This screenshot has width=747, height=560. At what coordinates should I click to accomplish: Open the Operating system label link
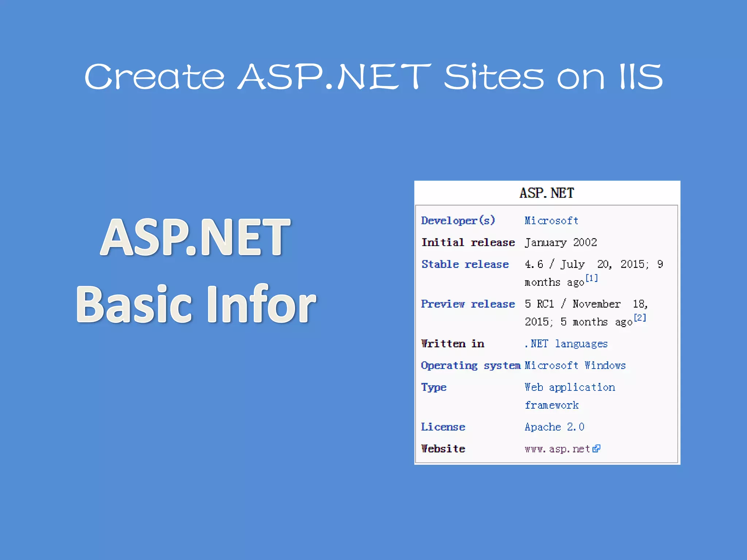pyautogui.click(x=471, y=365)
